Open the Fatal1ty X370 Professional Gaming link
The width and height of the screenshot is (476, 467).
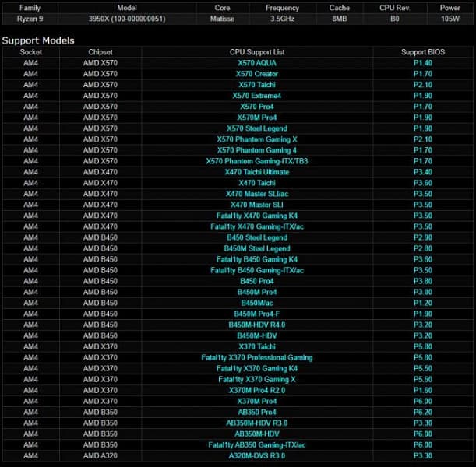click(x=257, y=357)
